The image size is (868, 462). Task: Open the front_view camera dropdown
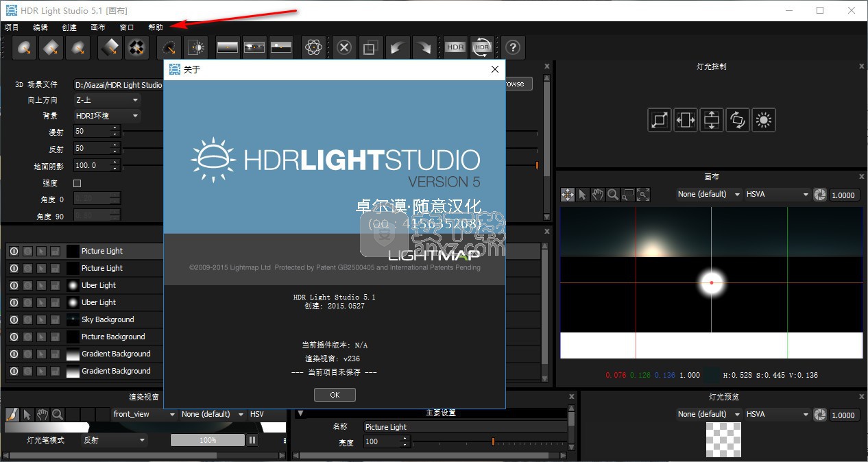tap(145, 414)
